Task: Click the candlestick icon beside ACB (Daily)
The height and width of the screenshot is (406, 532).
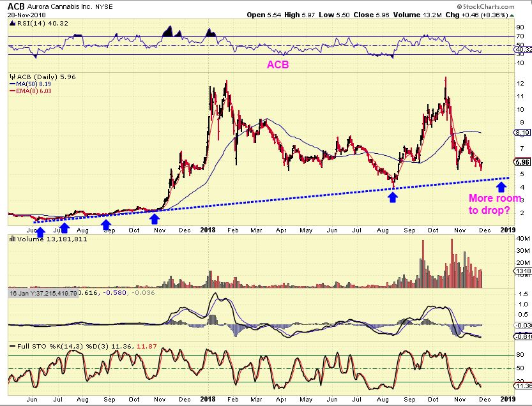Action: point(12,77)
